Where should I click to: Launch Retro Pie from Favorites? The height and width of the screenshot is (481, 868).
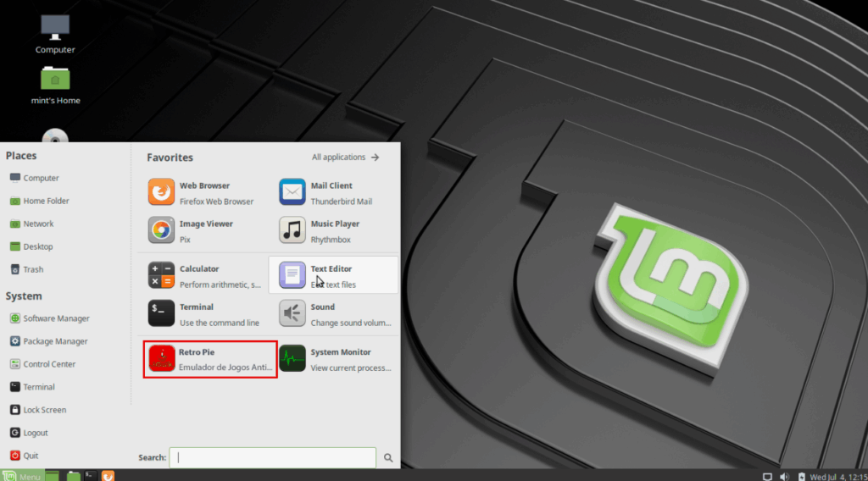pyautogui.click(x=209, y=359)
